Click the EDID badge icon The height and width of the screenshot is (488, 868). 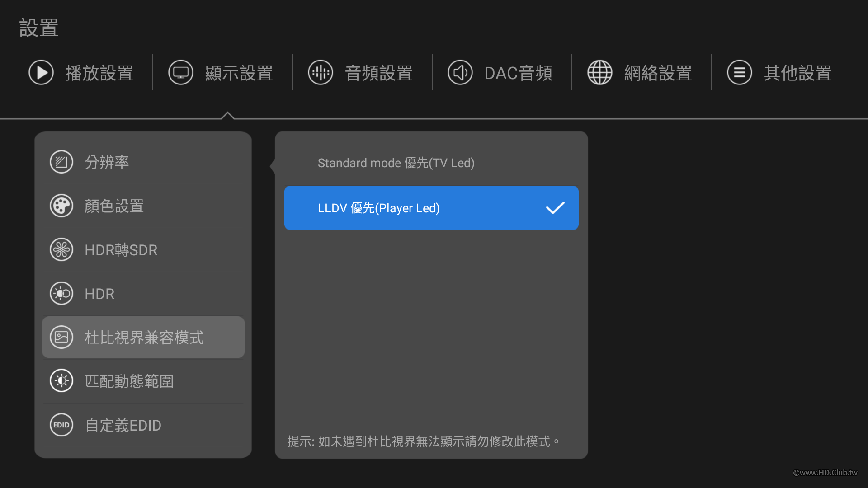[x=61, y=425]
